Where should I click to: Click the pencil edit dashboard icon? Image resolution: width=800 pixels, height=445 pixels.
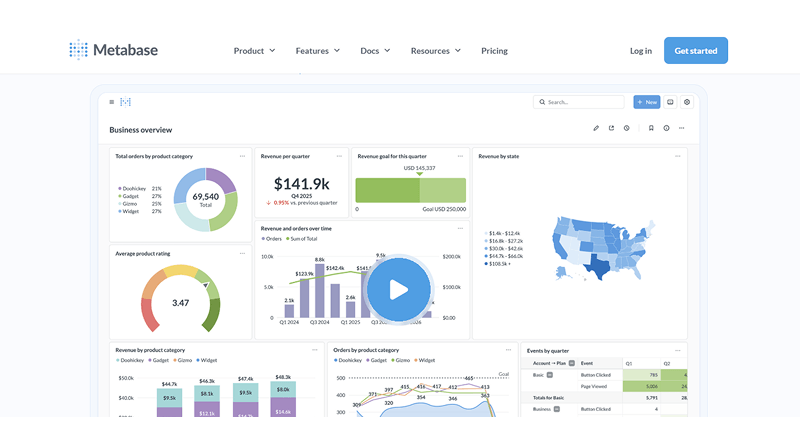click(596, 128)
